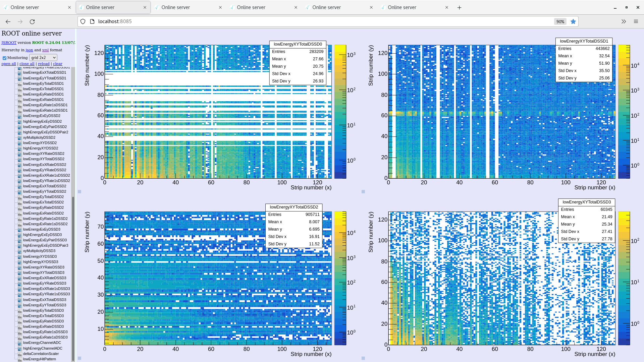Viewport: 644px width, 362px height.
Task: Click the plot icon next to highEnergyChannelADC
Action: click(19, 348)
